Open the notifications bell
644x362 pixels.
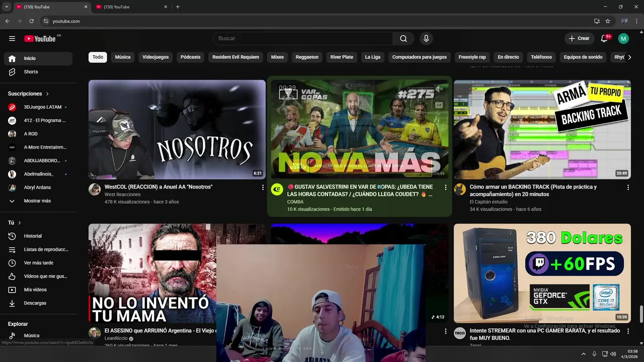pos(605,39)
